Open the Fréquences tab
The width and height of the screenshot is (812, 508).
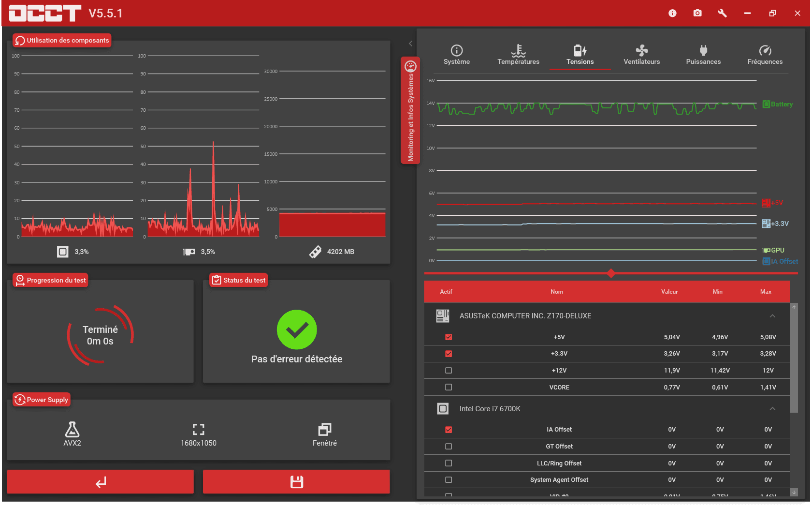pos(765,55)
